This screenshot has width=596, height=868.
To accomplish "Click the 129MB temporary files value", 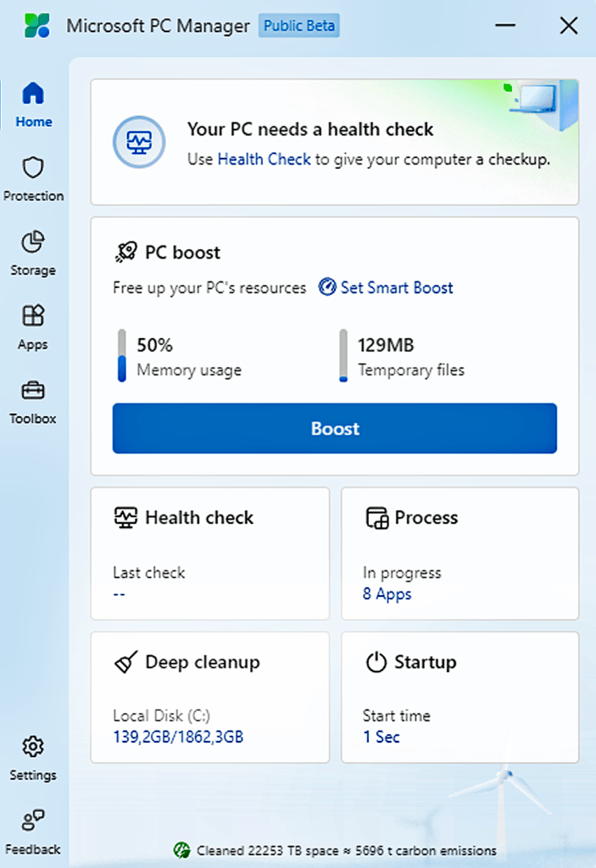I will click(x=386, y=346).
